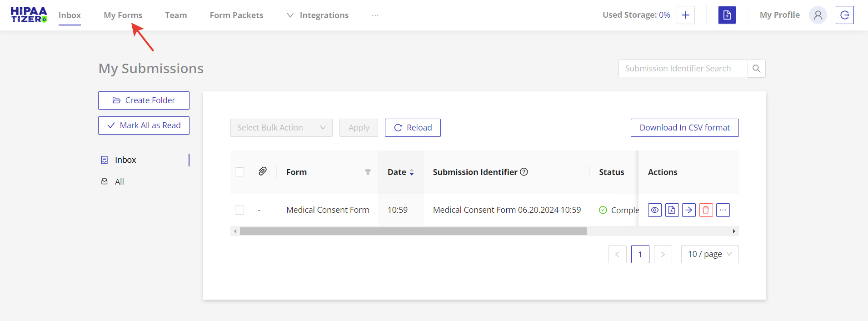Click the logout icon at top right
Screen dimensions: 868x321
click(x=844, y=15)
